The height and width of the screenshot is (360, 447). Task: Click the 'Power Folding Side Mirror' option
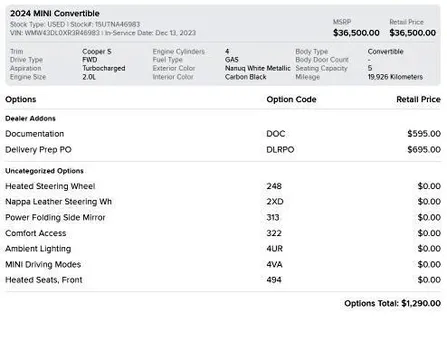[x=55, y=217]
